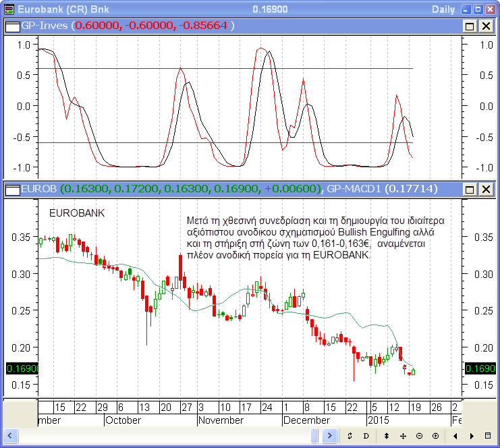This screenshot has width=500, height=448.
Task: Click the zoom in plus icon
Action: tap(436, 436)
